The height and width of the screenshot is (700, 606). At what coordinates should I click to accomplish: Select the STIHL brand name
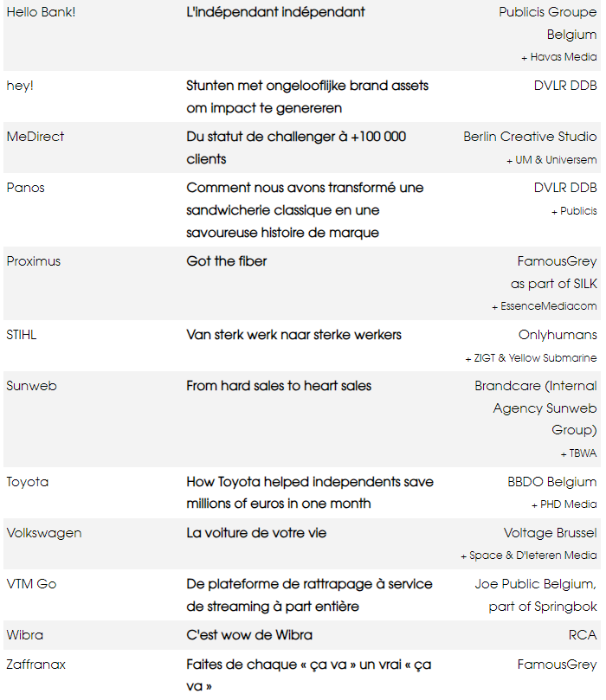click(x=23, y=335)
